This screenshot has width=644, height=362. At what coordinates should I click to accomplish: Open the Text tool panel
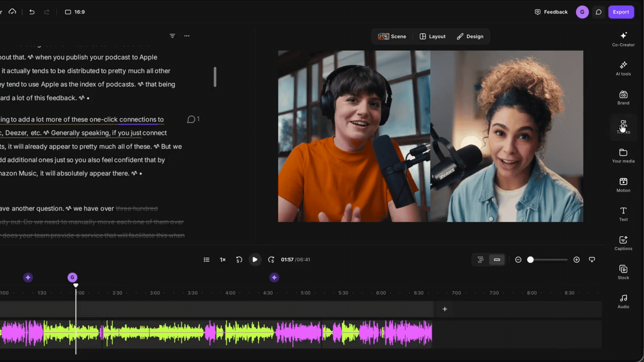click(x=623, y=214)
